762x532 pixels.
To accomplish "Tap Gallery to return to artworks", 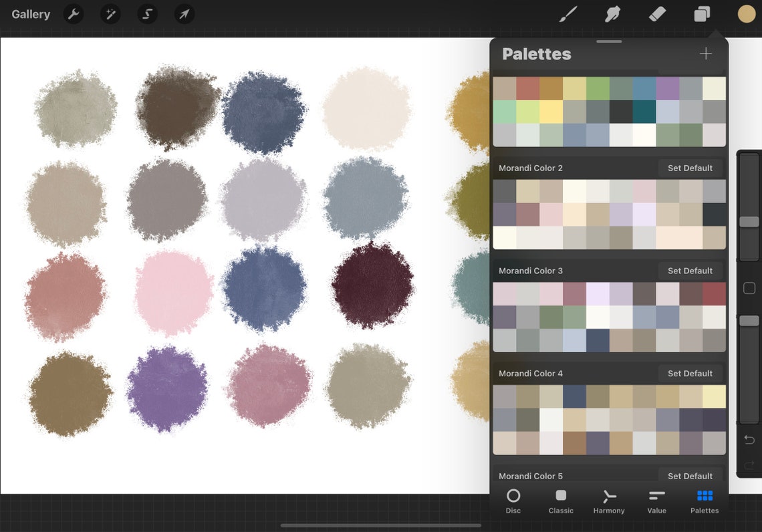I will [30, 13].
